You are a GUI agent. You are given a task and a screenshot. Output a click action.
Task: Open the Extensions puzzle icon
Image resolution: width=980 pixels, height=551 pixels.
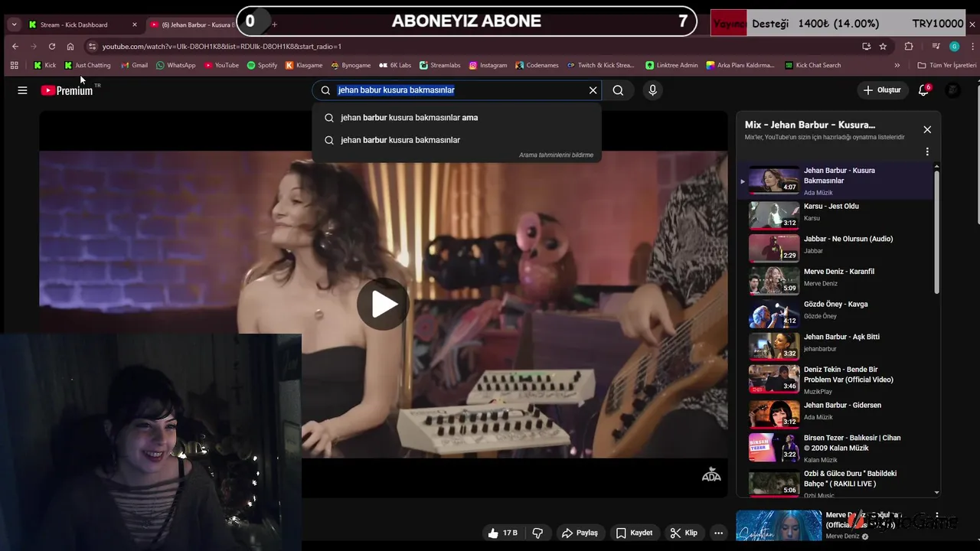pos(909,46)
